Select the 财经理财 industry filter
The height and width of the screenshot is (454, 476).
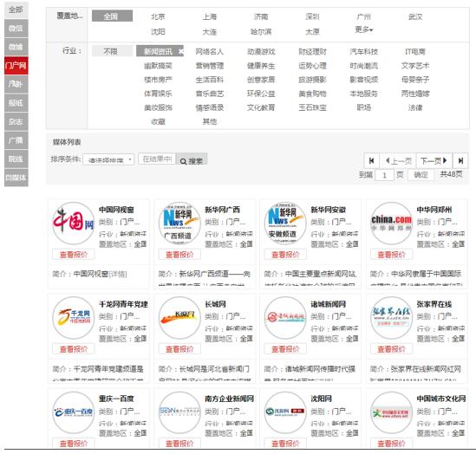click(x=312, y=52)
